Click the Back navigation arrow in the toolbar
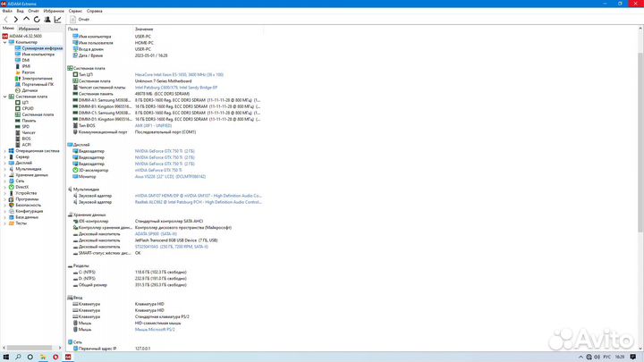 coord(5,20)
